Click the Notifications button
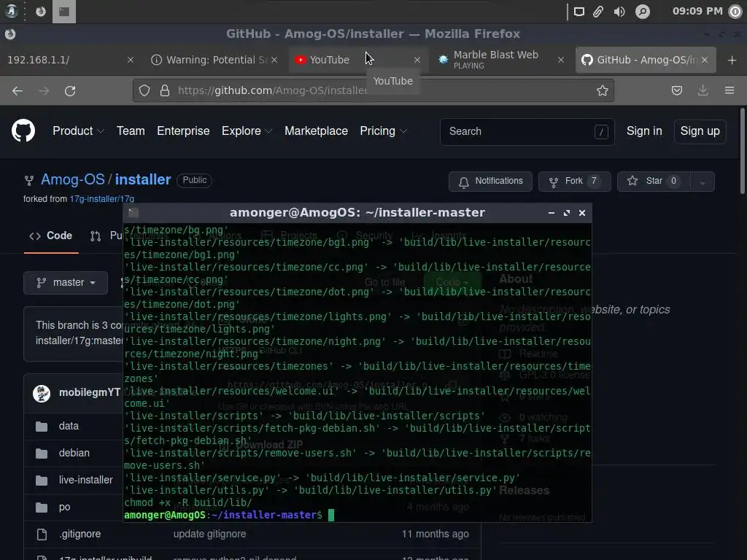747x560 pixels. click(x=490, y=182)
